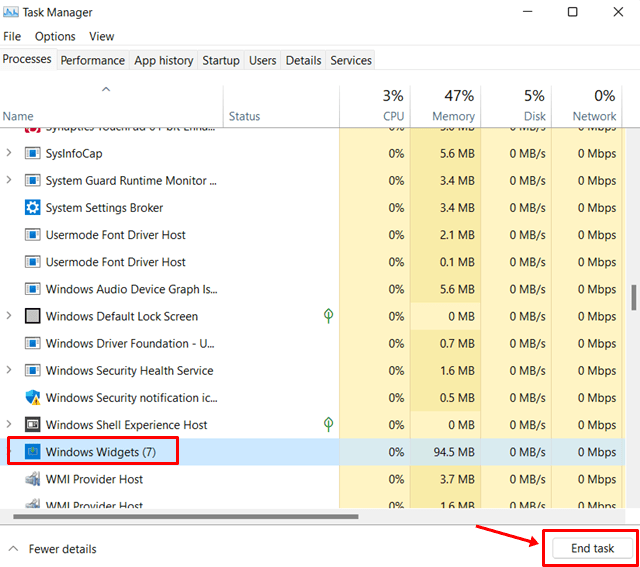Screen dimensions: 640x567
Task: Sort processes by Memory column header
Action: [x=453, y=105]
